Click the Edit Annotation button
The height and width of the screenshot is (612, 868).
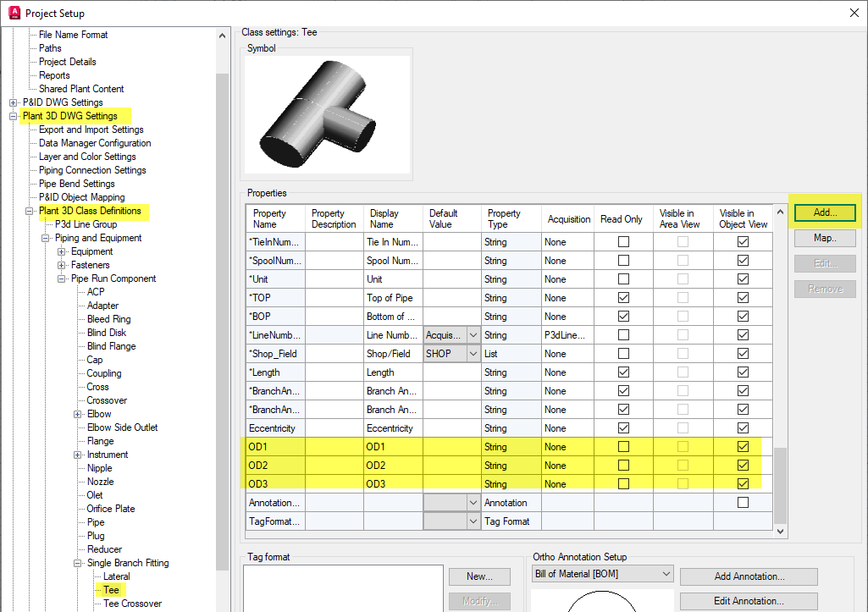tap(749, 600)
